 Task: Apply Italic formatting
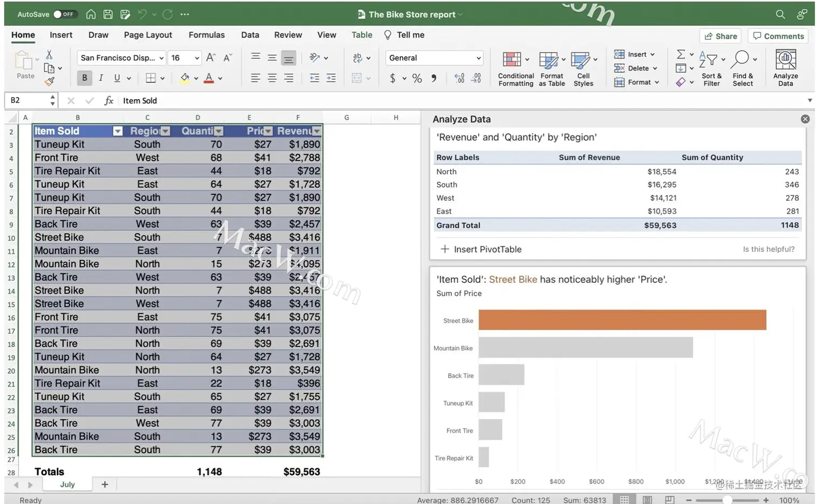coord(100,78)
